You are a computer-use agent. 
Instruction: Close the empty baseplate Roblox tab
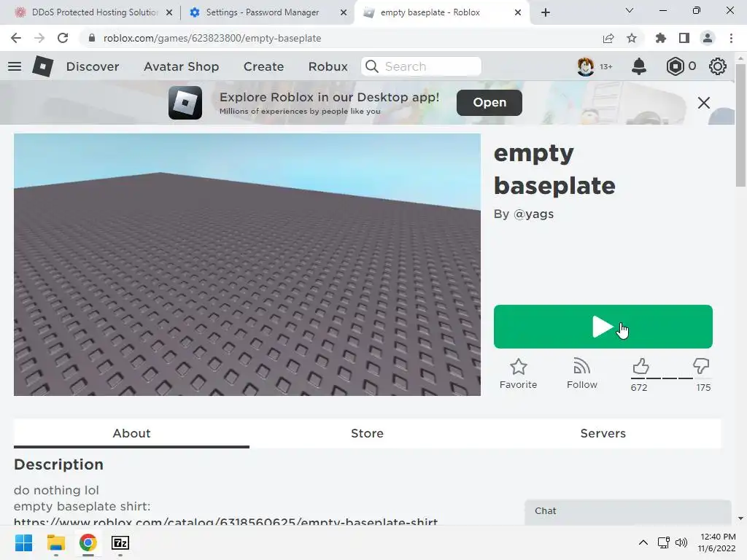click(518, 12)
